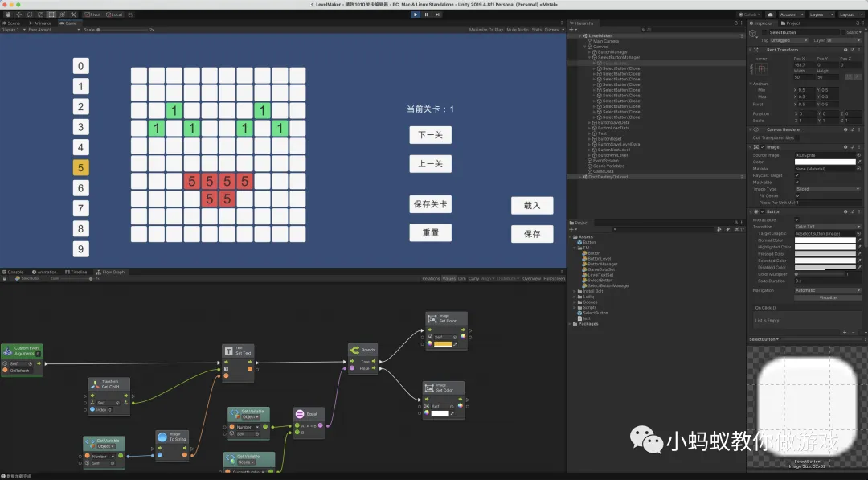The width and height of the screenshot is (868, 480).
Task: Open the Tag Untagged dropdown
Action: pyautogui.click(x=789, y=40)
